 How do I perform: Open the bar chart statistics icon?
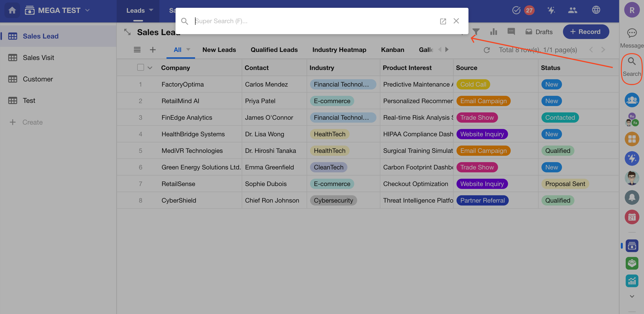pos(494,32)
